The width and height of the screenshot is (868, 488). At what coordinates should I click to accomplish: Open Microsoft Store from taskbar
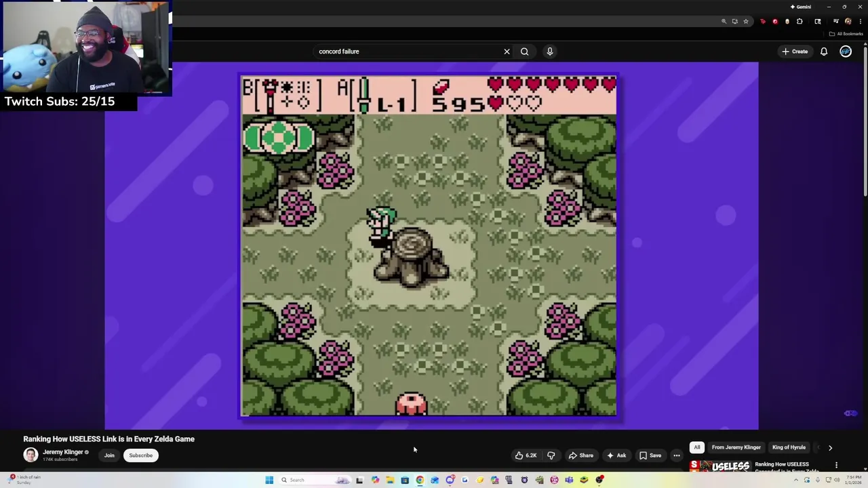(405, 480)
